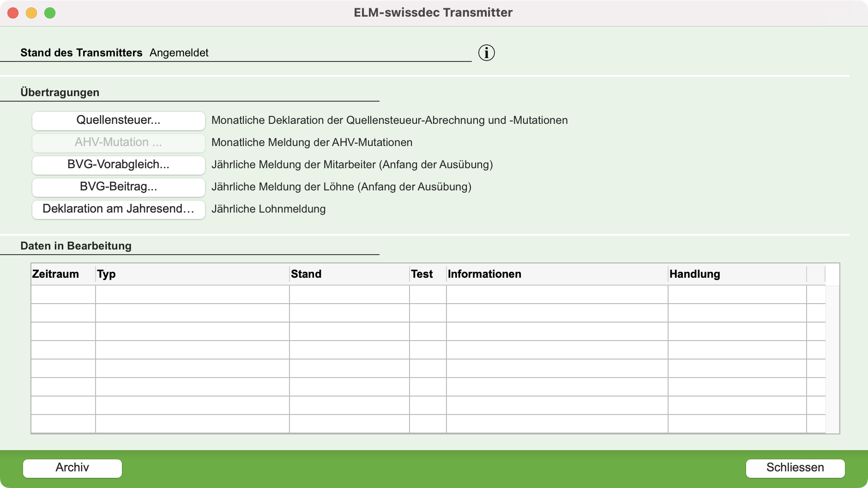Open the Archiv

72,468
